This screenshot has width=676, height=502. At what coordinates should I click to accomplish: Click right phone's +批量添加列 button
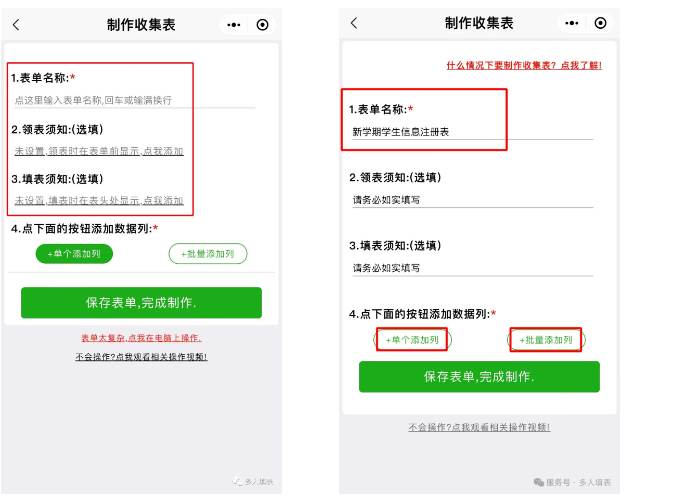pyautogui.click(x=546, y=340)
